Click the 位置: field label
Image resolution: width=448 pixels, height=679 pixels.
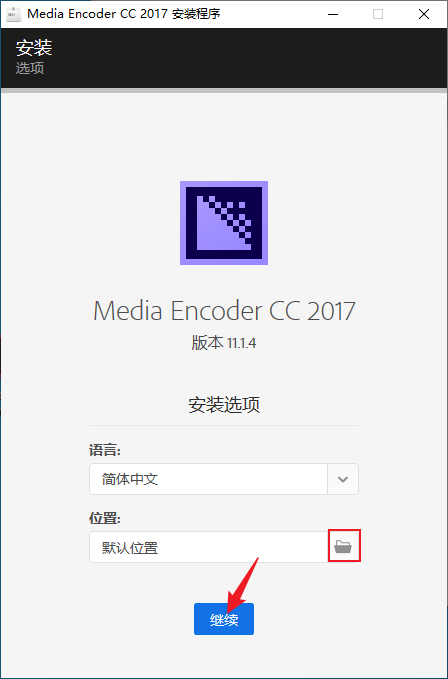pyautogui.click(x=105, y=518)
